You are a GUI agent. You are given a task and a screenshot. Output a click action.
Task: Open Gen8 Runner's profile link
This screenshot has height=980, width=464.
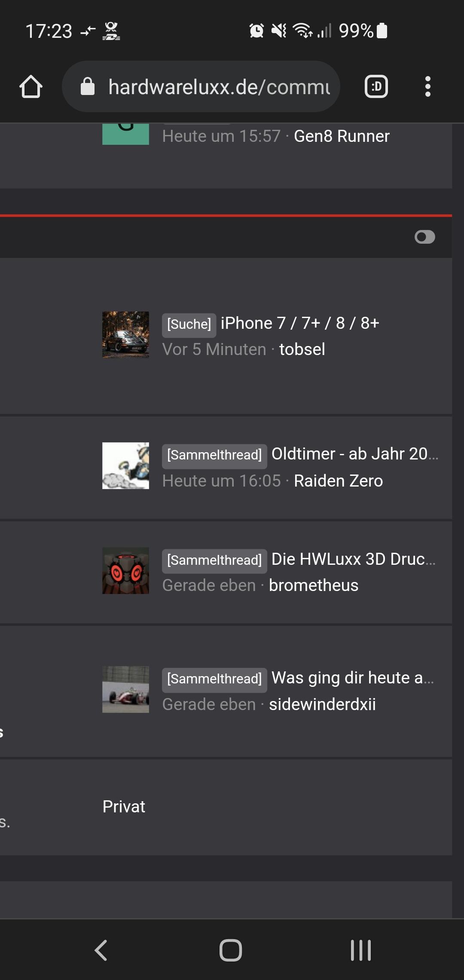click(x=342, y=136)
